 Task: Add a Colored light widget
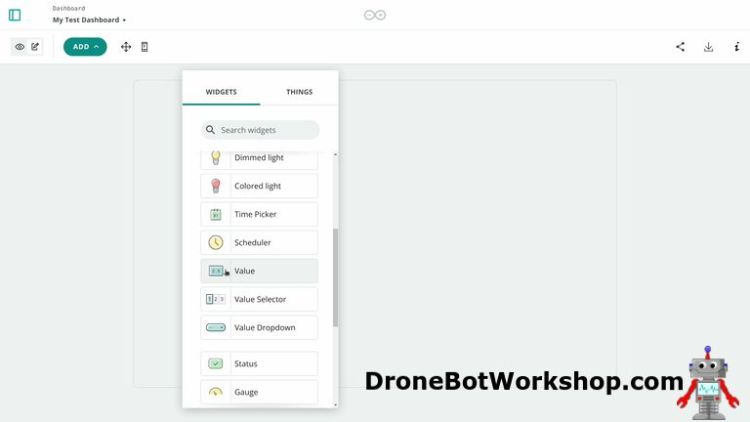(x=259, y=186)
